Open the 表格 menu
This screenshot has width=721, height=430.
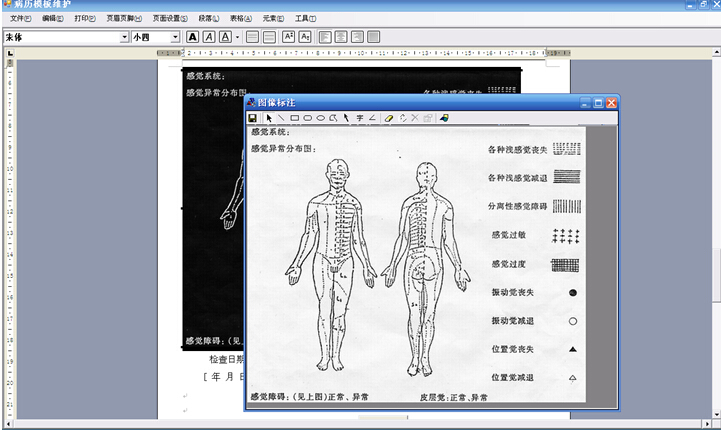(x=241, y=18)
